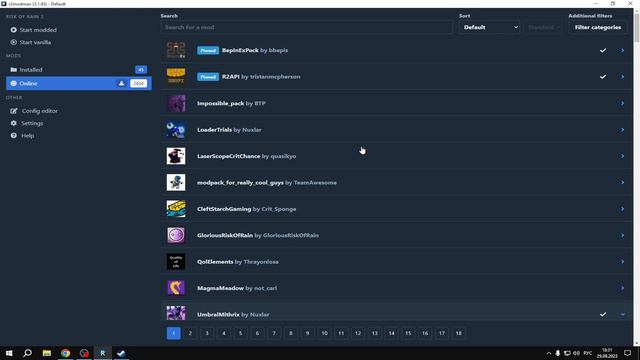
Task: Click the MagmaMeadow mod icon
Action: (176, 288)
